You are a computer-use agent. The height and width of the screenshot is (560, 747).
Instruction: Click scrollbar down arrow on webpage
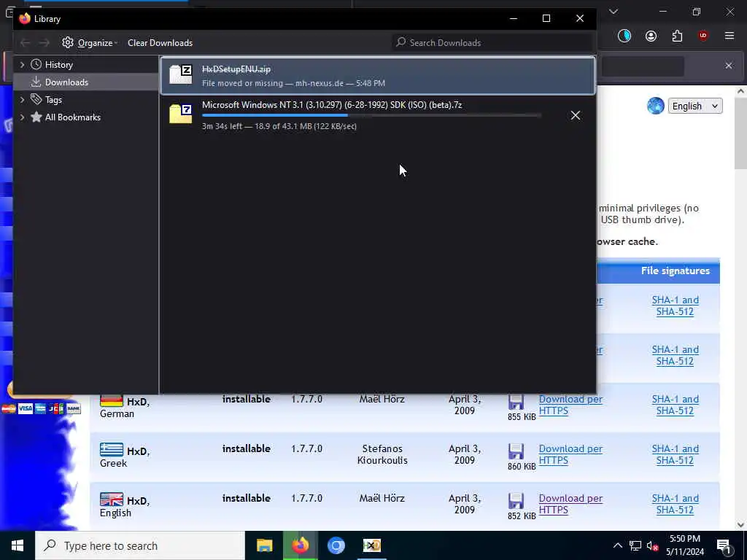click(741, 525)
